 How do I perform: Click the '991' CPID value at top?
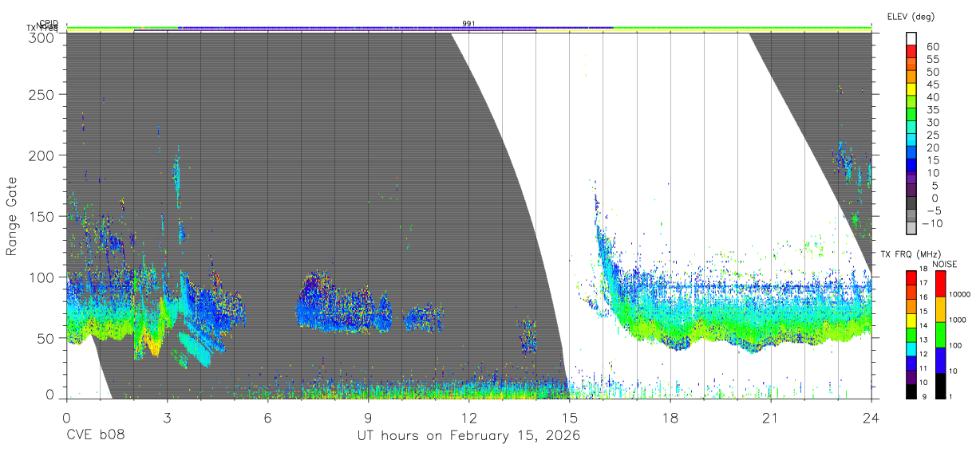pos(468,24)
